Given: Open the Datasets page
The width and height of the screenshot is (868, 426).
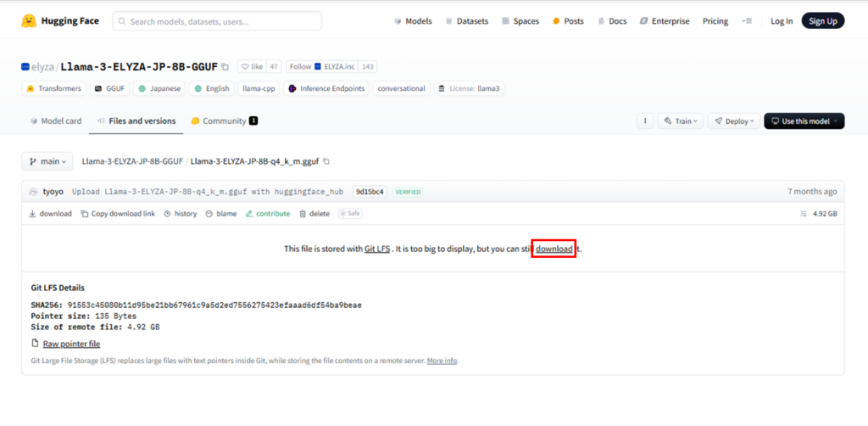Looking at the screenshot, I should pos(467,21).
